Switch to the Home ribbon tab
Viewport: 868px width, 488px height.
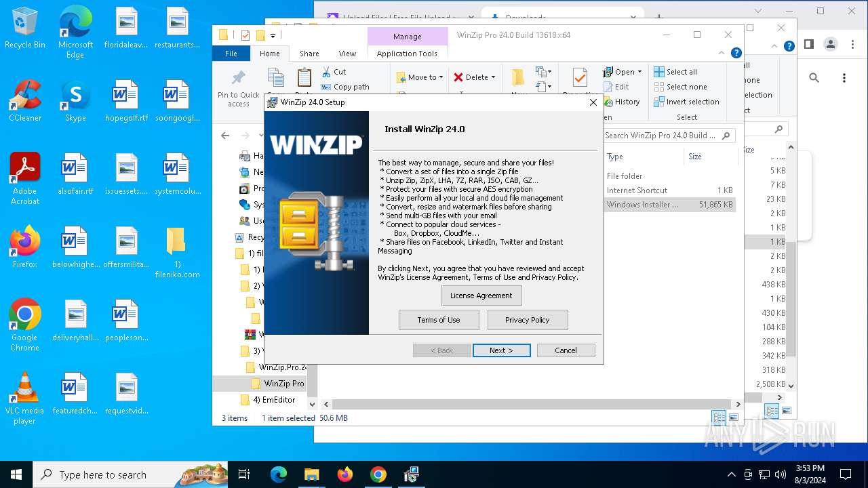click(x=269, y=54)
